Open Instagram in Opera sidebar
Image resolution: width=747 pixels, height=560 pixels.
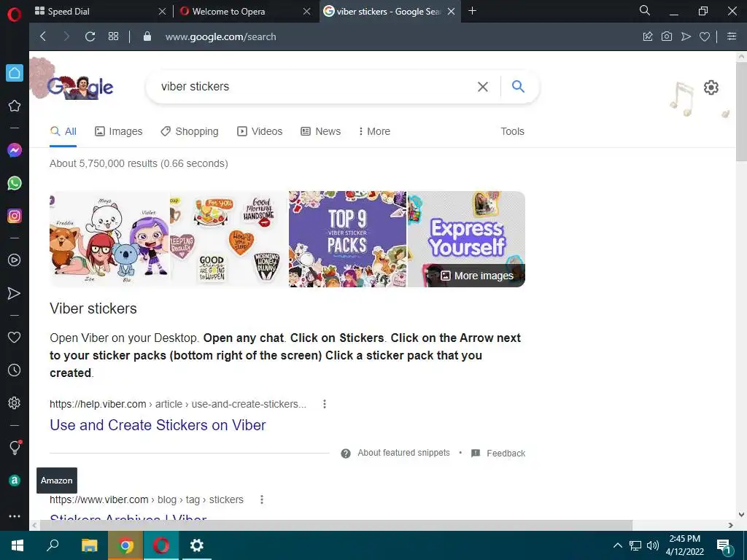click(15, 216)
